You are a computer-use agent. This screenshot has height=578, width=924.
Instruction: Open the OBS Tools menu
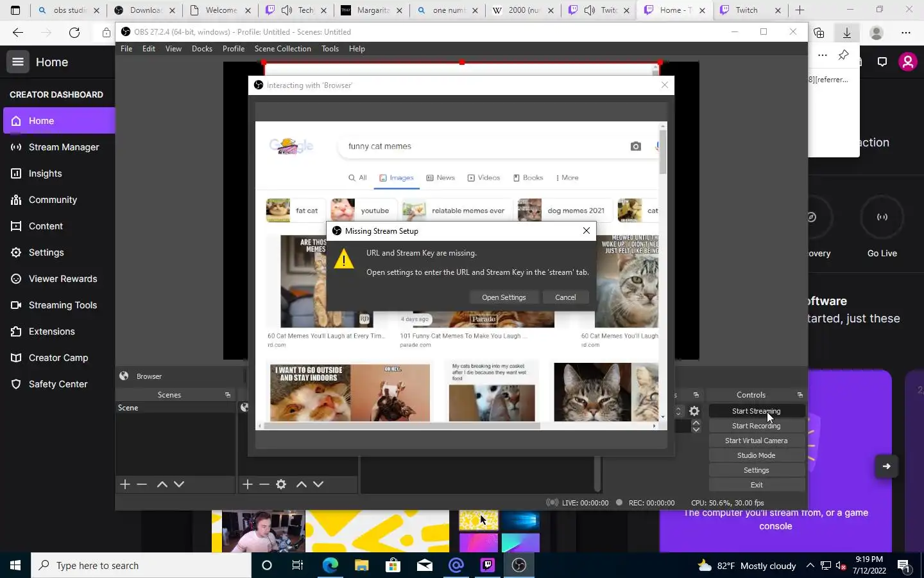330,49
